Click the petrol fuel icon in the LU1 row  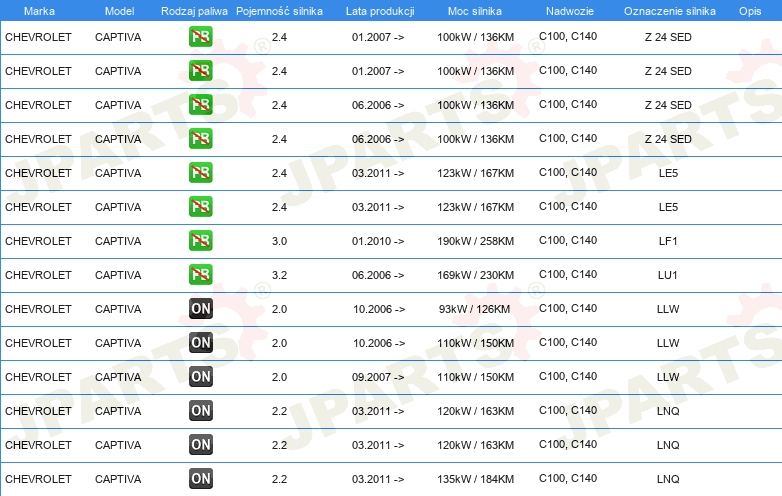200,274
